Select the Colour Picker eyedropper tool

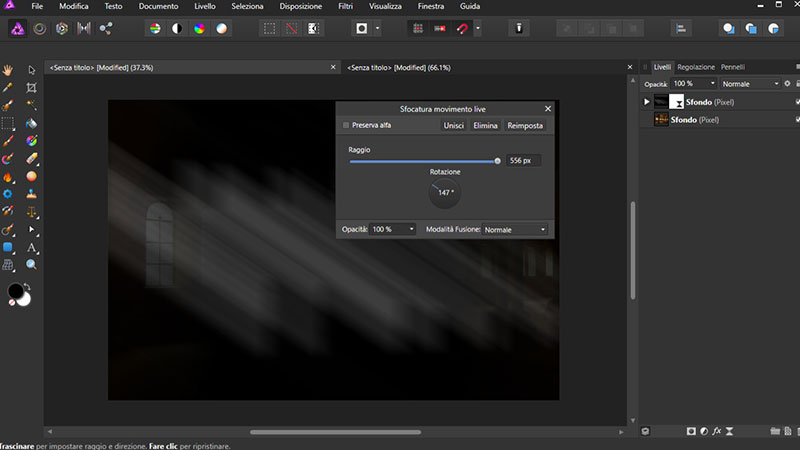click(x=8, y=88)
